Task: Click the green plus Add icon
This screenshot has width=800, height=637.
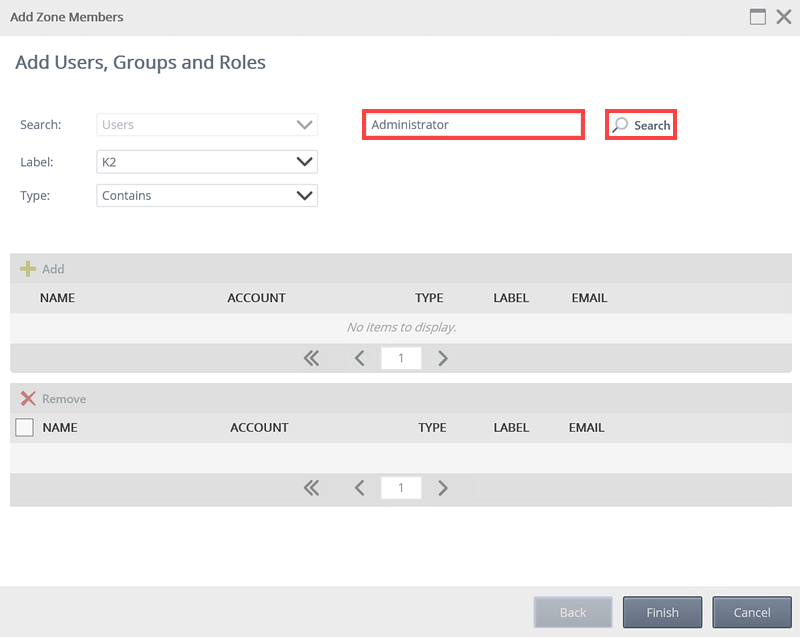Action: (28, 269)
